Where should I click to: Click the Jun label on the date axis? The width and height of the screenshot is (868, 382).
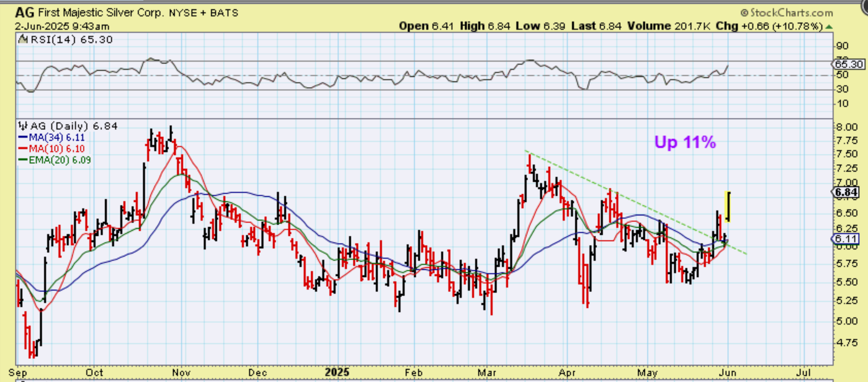coord(728,373)
